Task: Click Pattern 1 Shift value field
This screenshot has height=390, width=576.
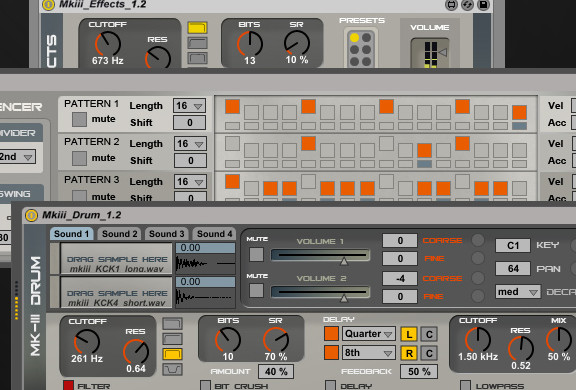Action: 190,123
